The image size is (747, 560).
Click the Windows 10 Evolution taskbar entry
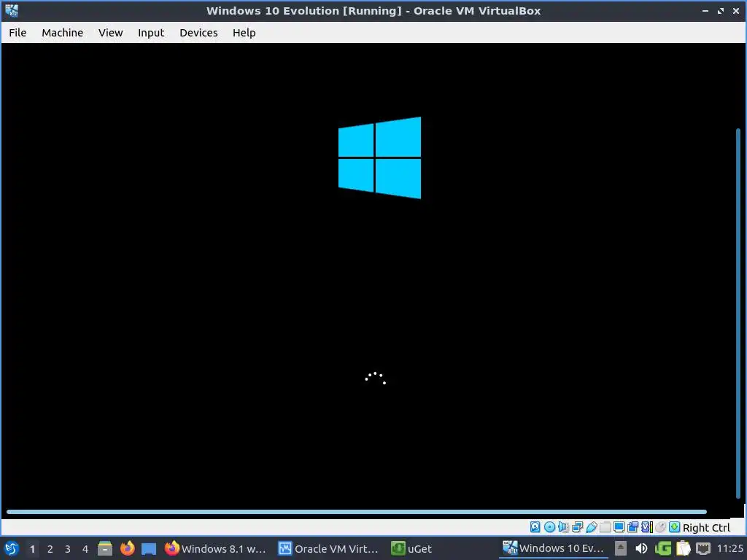[553, 548]
